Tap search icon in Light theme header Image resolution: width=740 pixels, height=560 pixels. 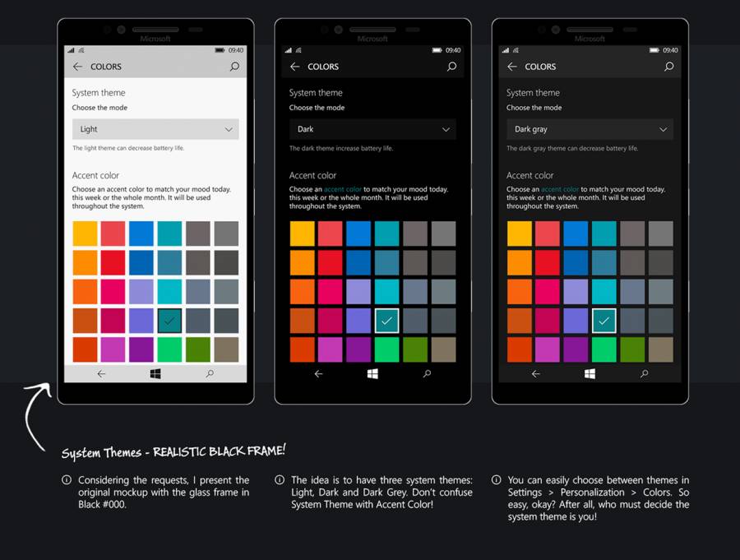pyautogui.click(x=234, y=67)
